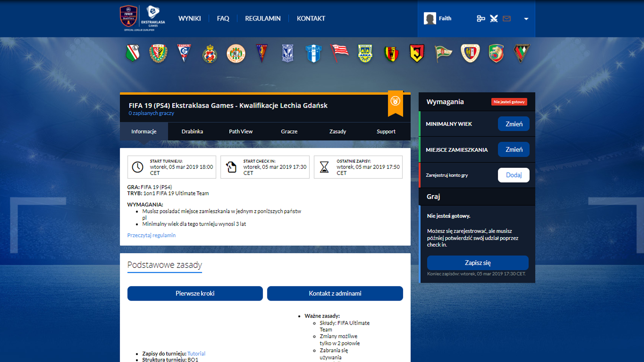Image resolution: width=644 pixels, height=362 pixels.
Task: Click the Kontakt z adminami button
Action: (x=335, y=293)
